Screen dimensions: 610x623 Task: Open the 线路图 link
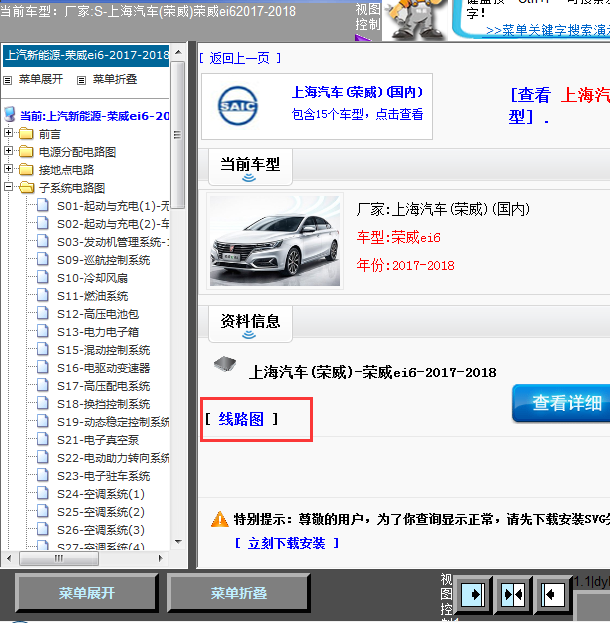coord(241,419)
